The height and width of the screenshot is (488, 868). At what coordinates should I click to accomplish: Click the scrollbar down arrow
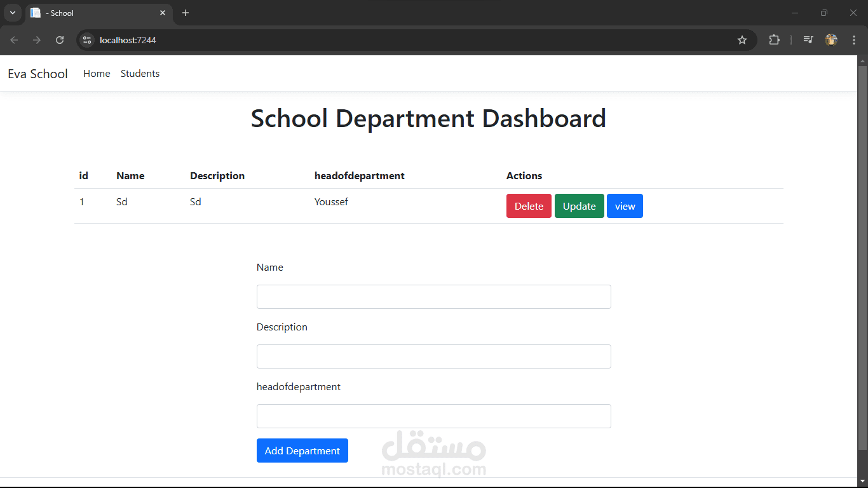[x=862, y=482]
